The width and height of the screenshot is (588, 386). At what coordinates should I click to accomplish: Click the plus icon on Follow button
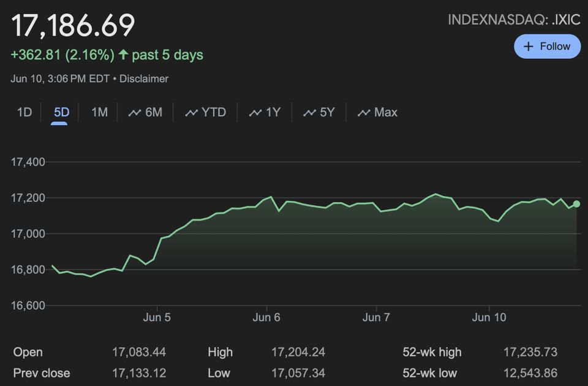click(x=529, y=47)
